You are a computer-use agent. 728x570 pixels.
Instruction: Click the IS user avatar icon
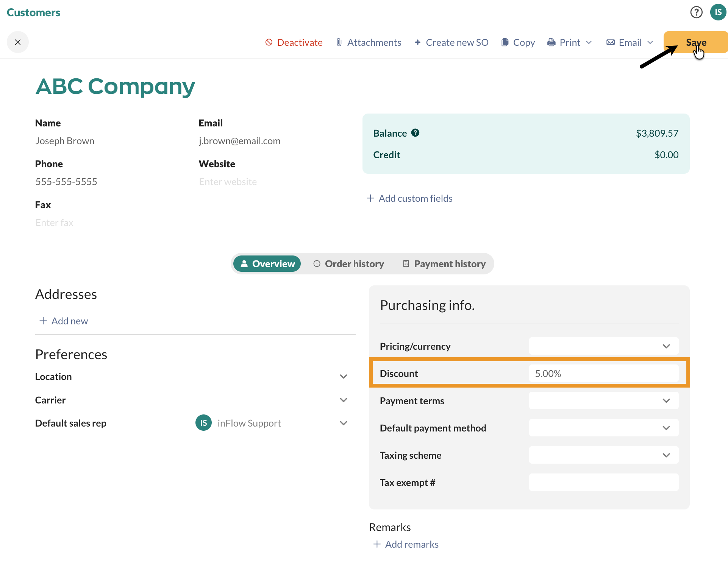coord(718,12)
